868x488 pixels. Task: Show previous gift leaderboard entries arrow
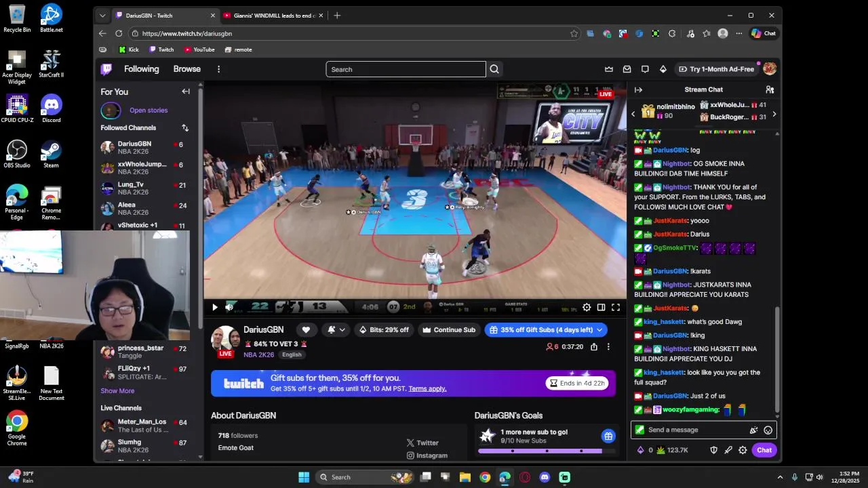633,114
